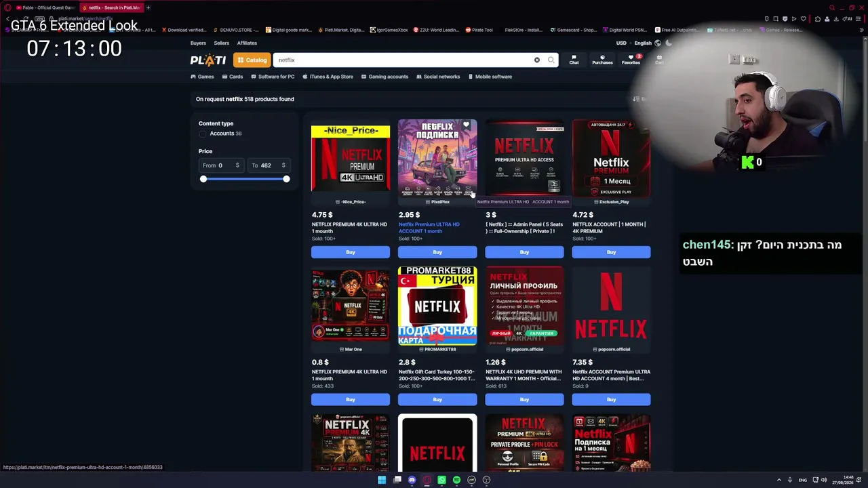Open the browser profile icon
Viewport: 868px width, 488px height.
827,19
